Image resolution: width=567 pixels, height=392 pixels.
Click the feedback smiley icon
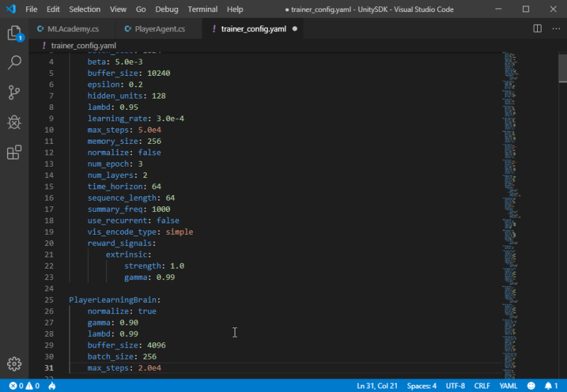[531, 386]
